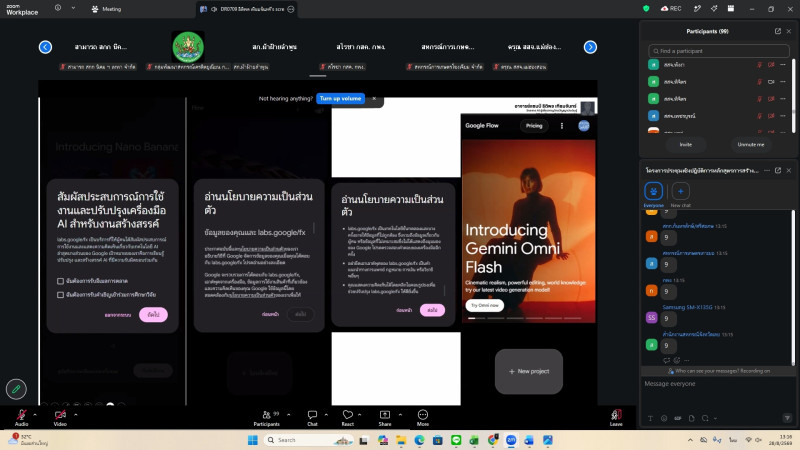Send the chat message arrow button
The image size is (800, 450).
click(x=787, y=418)
